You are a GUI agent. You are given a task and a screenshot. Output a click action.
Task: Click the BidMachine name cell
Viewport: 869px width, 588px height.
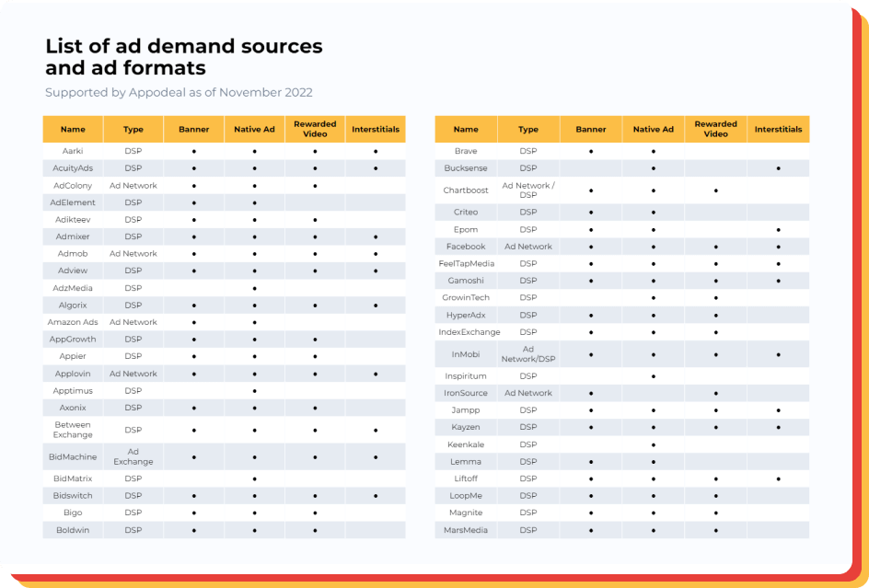click(x=73, y=457)
